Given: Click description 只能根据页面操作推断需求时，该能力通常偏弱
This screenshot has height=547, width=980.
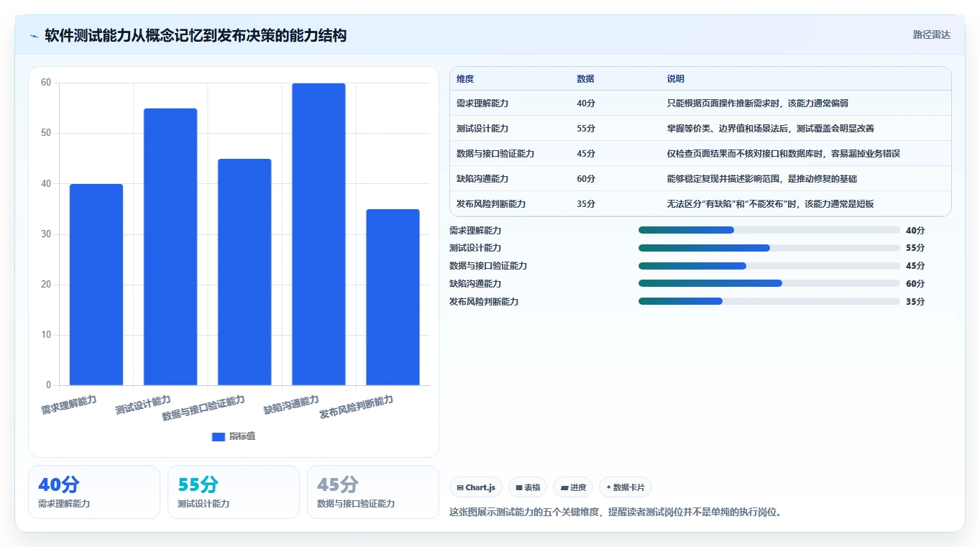Looking at the screenshot, I should (758, 104).
